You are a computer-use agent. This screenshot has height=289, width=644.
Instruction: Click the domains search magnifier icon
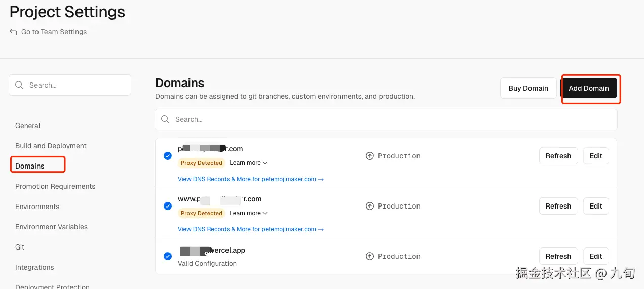[165, 119]
